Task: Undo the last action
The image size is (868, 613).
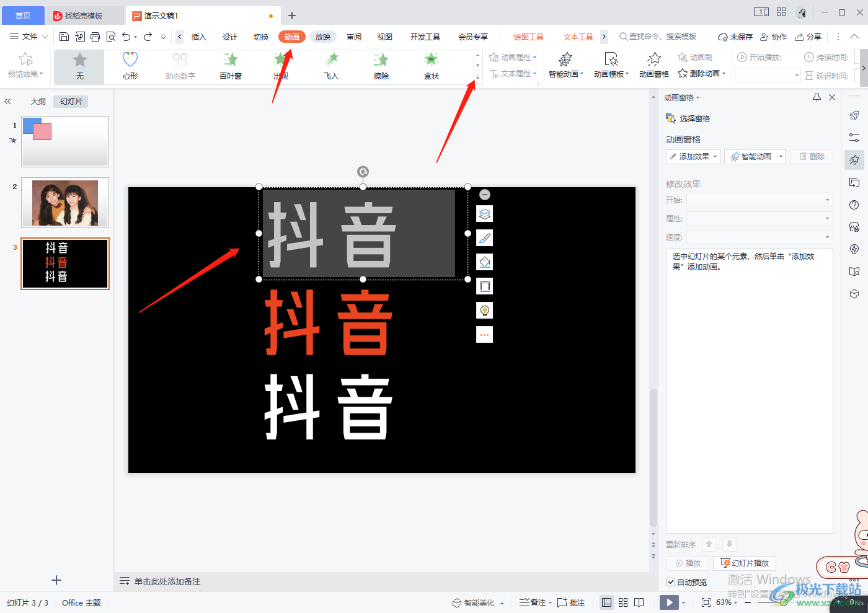Action: point(126,37)
